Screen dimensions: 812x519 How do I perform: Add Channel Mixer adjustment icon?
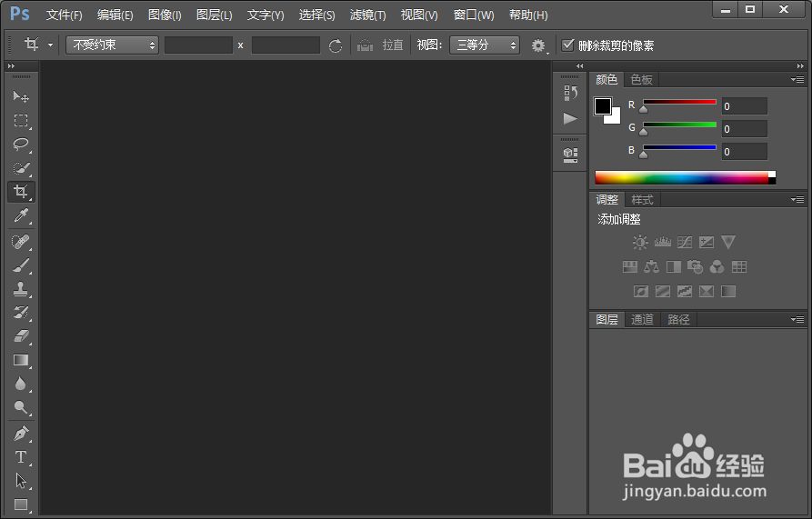point(717,267)
